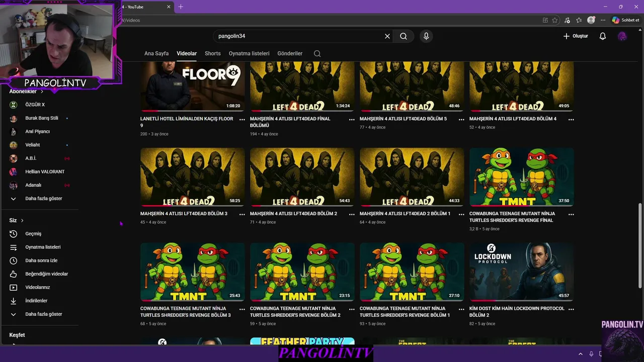Open the Siz section arrow
The height and width of the screenshot is (362, 644).
tap(22, 221)
